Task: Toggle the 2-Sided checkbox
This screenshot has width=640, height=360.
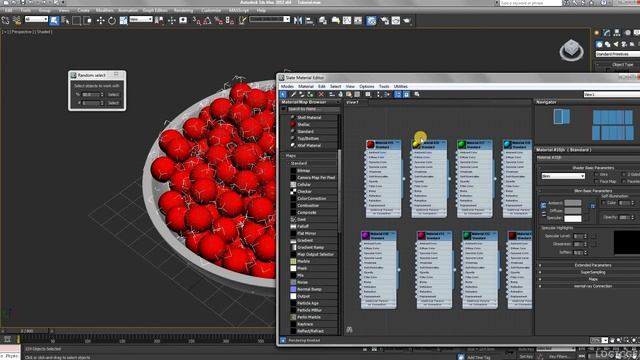Action: 624,175
